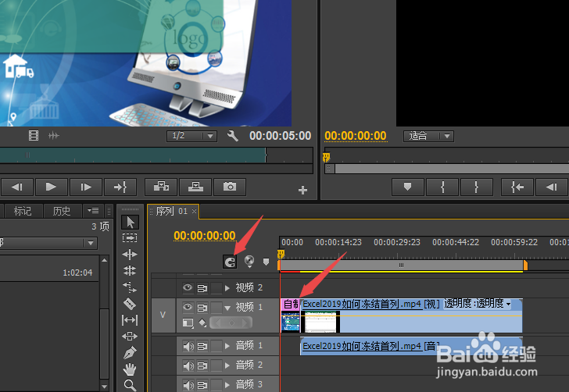This screenshot has height=392, width=569.
Task: Go to out point in source monitor
Action: (120, 187)
